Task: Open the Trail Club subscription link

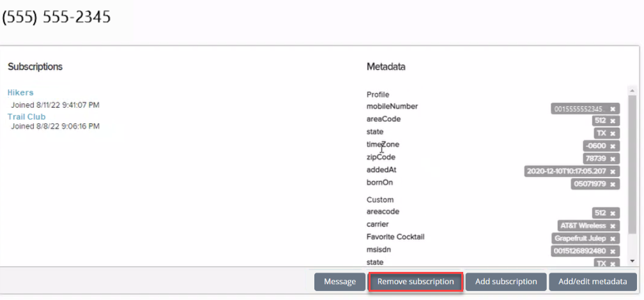Action: click(26, 117)
